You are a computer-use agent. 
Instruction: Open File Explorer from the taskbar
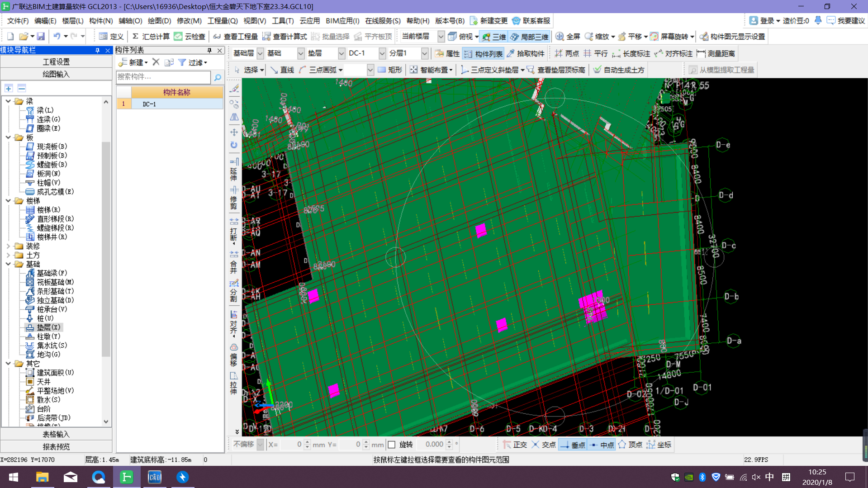[x=42, y=477]
